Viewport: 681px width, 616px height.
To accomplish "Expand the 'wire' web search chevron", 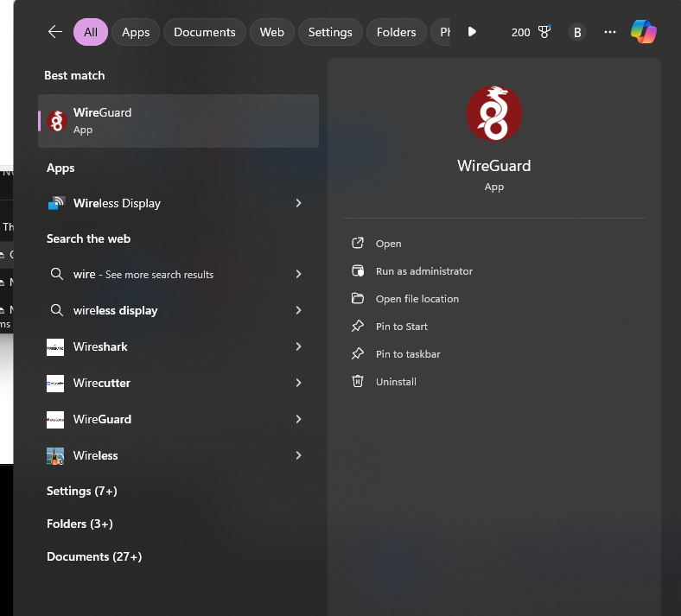I will 298,274.
